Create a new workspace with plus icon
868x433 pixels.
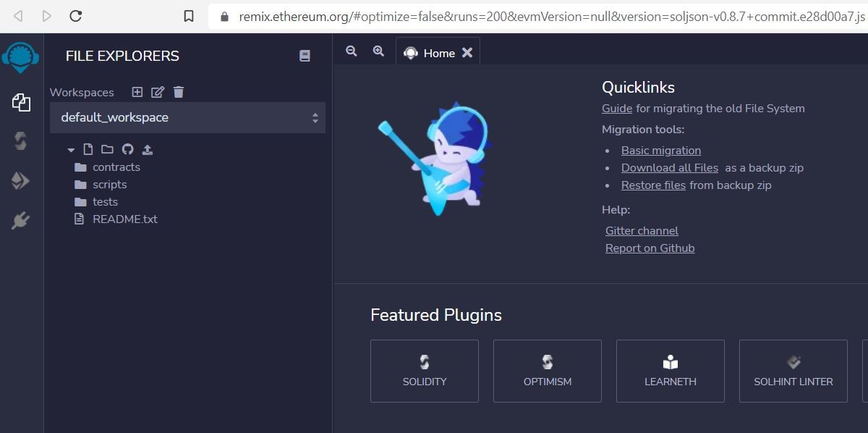tap(137, 92)
